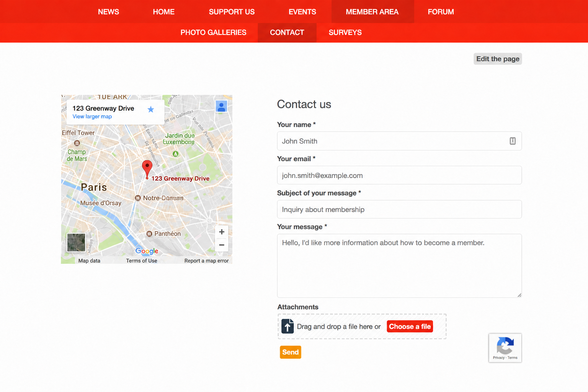The height and width of the screenshot is (392, 588).
Task: Click the blue star save icon on map
Action: (x=151, y=109)
